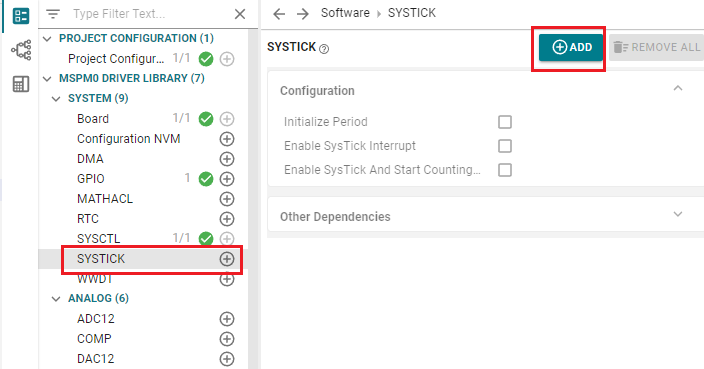This screenshot has height=369, width=704.
Task: Collapse the SYSTEM (9) tree group
Action: click(56, 98)
